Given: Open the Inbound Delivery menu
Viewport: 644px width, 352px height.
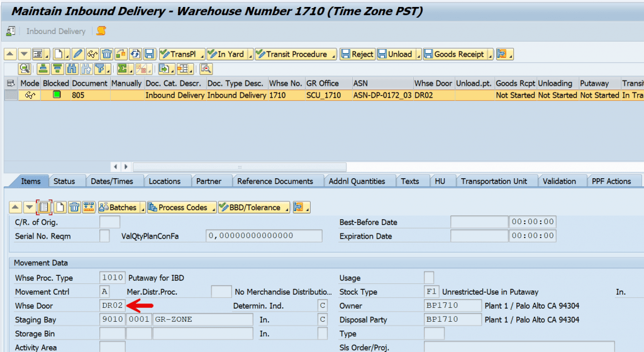Looking at the screenshot, I should coord(56,31).
